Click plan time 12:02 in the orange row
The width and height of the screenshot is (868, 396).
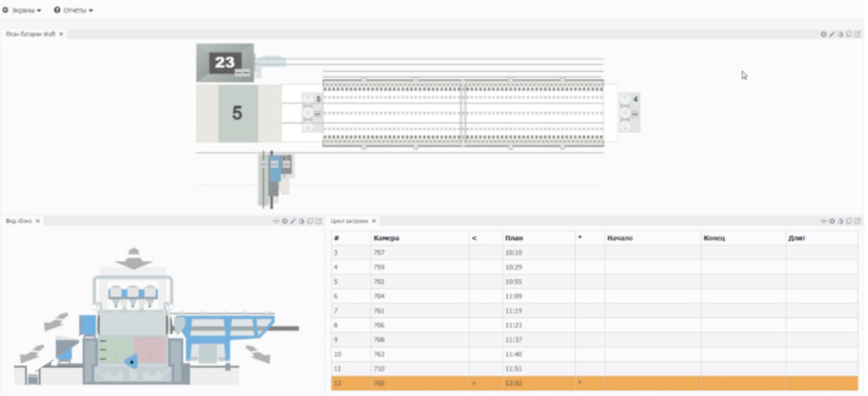point(513,383)
